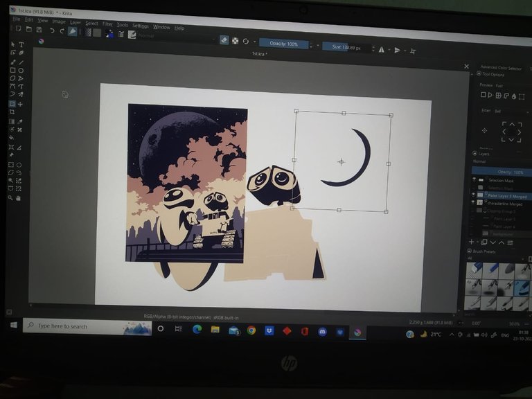This screenshot has height=399, width=532.
Task: Open the brush preset chooser
Action: tap(132, 34)
